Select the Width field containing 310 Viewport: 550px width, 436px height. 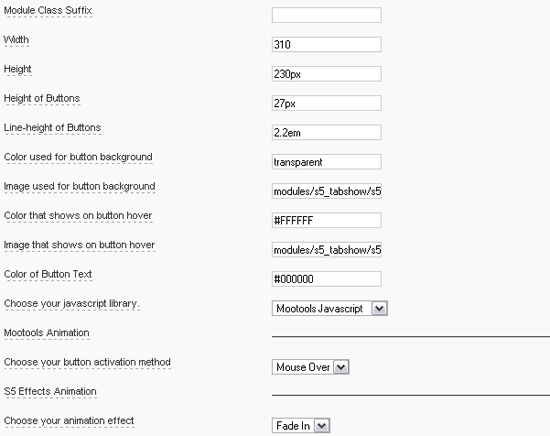[x=327, y=45]
